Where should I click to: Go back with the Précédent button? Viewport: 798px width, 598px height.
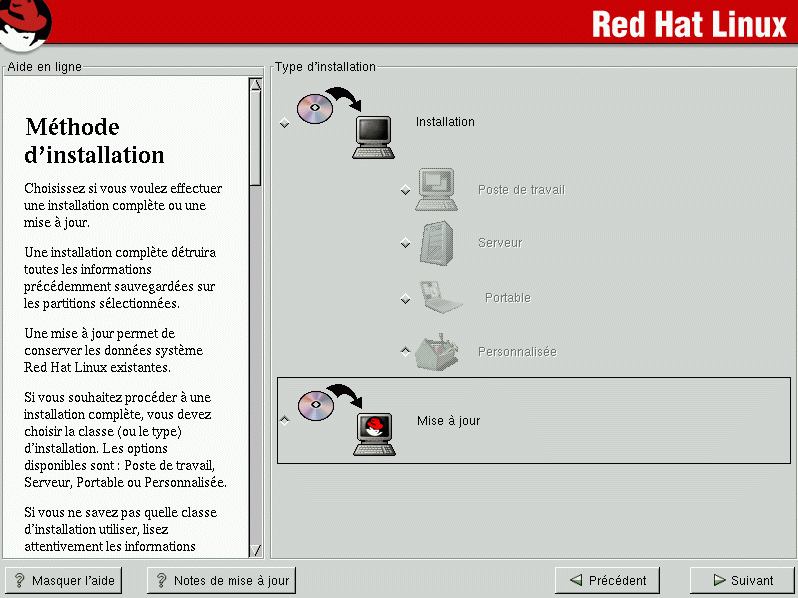point(607,580)
